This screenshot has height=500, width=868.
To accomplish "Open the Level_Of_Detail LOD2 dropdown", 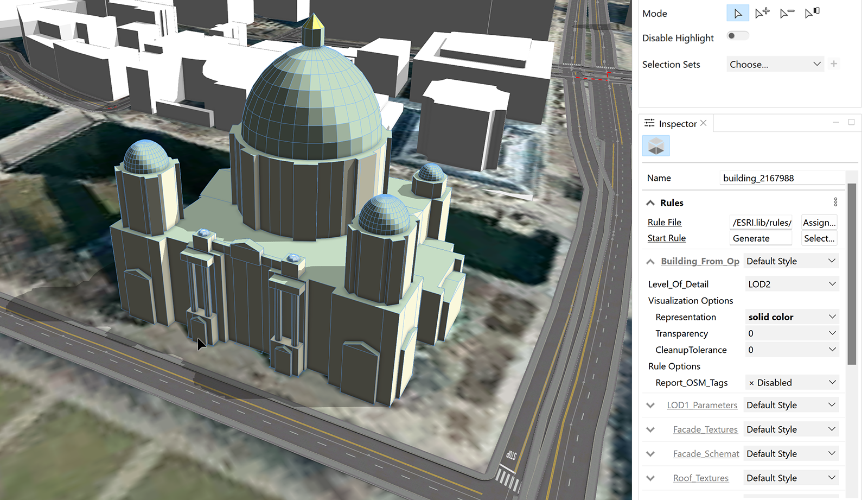I will click(791, 284).
